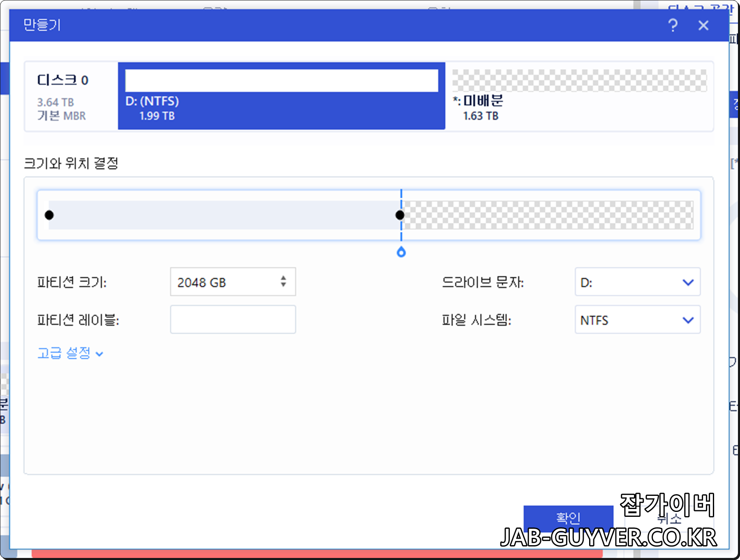Image resolution: width=740 pixels, height=560 pixels.
Task: Click the 확인 confirm button
Action: [568, 518]
